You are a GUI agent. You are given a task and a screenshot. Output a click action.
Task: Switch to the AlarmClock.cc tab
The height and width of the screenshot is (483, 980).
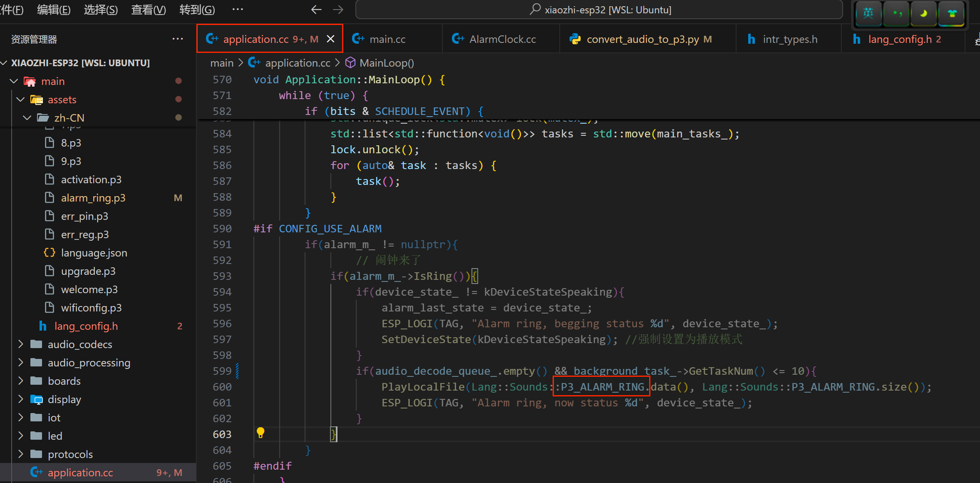[x=502, y=39]
